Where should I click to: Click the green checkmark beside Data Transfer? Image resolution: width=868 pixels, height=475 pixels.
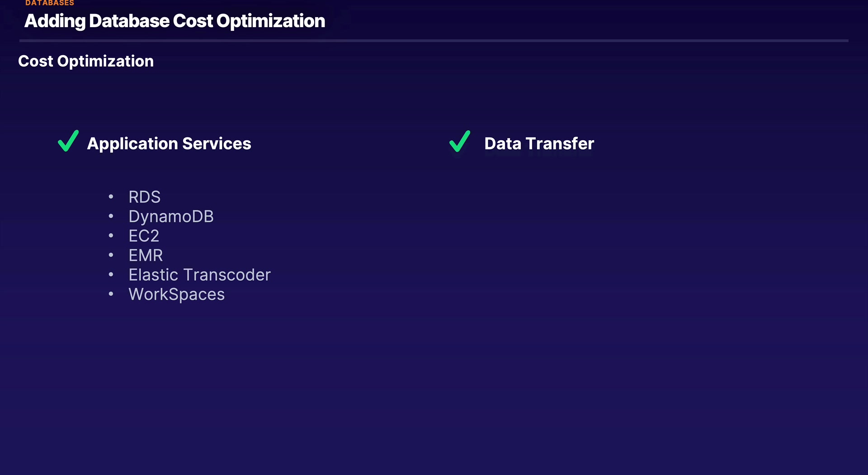(x=459, y=142)
